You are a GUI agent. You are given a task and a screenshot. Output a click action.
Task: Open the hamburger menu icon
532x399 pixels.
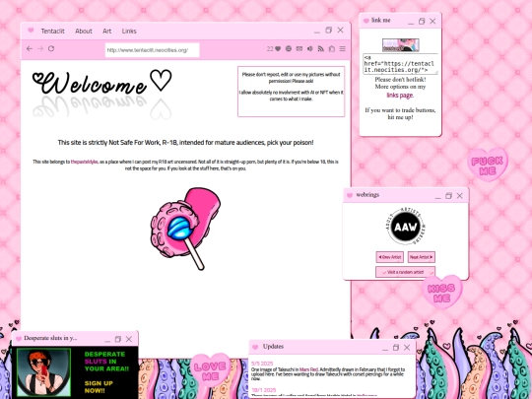[342, 49]
